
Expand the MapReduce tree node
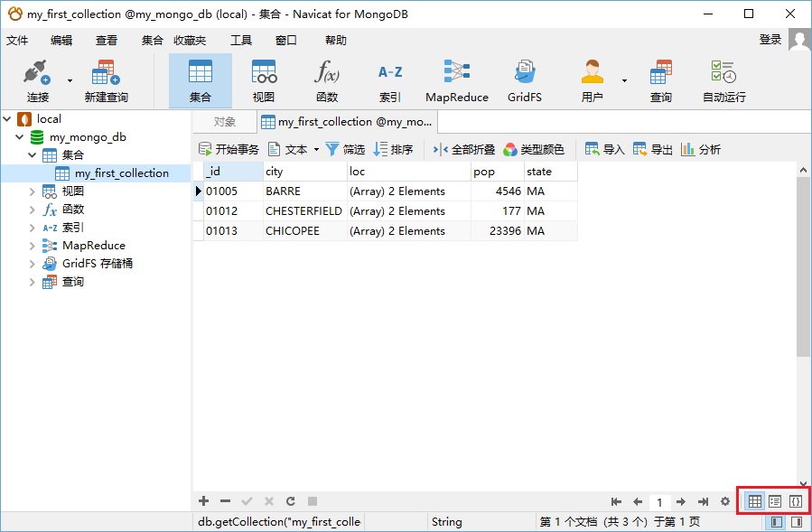pos(33,246)
